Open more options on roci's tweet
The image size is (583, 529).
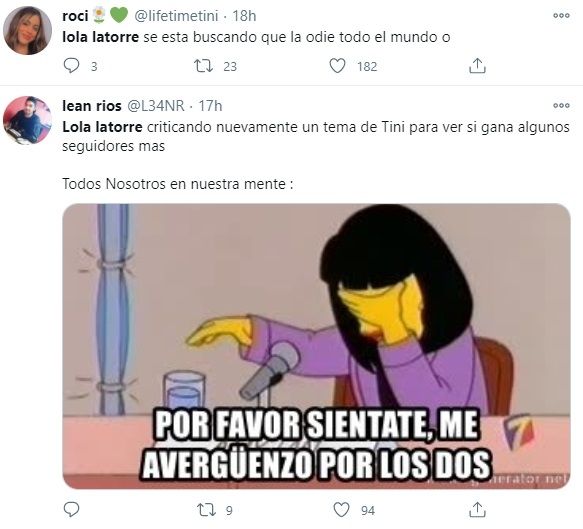tap(561, 15)
